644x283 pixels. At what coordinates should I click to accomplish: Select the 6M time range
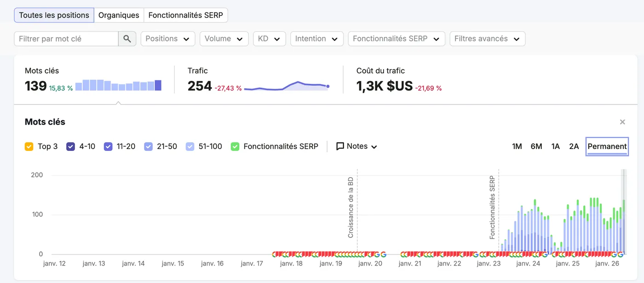[536, 146]
